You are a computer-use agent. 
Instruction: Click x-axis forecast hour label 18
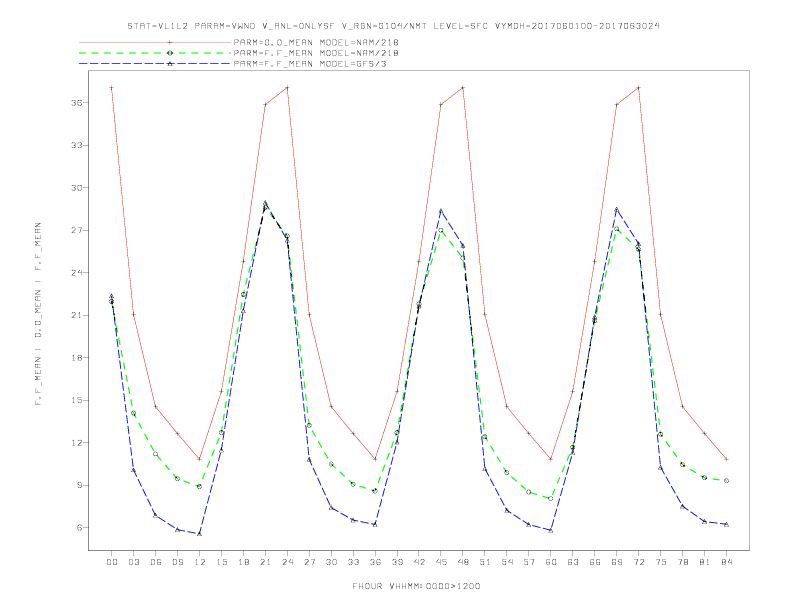(x=243, y=562)
